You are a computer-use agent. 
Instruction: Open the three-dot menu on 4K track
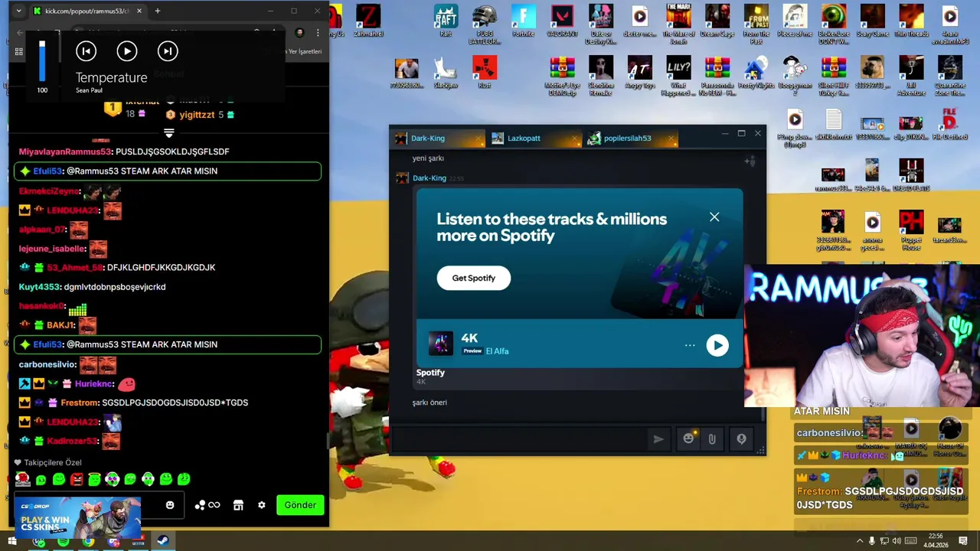[x=690, y=345]
